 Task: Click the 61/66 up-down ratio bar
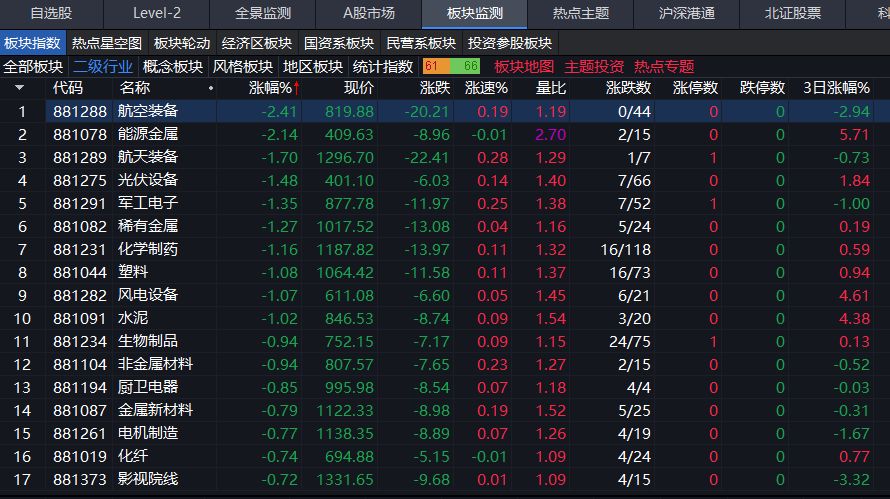point(451,66)
